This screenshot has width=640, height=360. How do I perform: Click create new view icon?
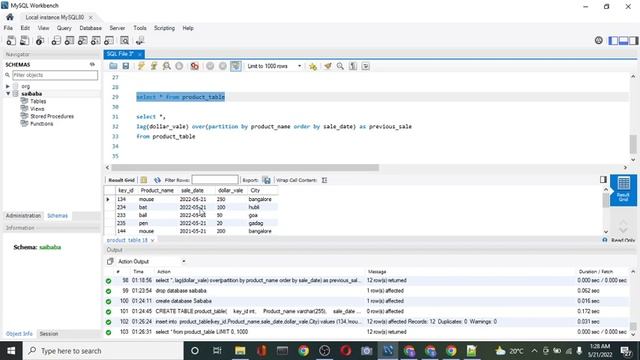pos(82,40)
